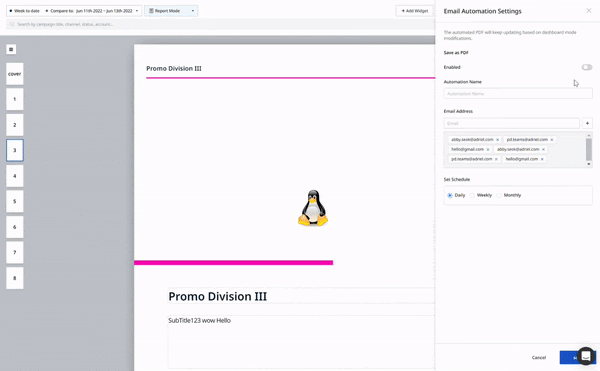Viewport: 600px width, 371px height.
Task: Toggle the page list hamburger icon
Action: pyautogui.click(x=11, y=49)
